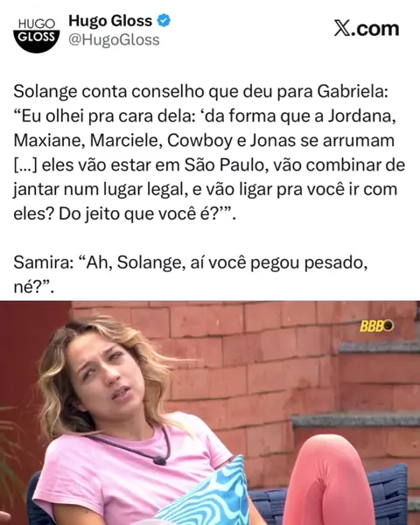Open the BBB video thumbnail
The image size is (420, 525).
[x=210, y=413]
